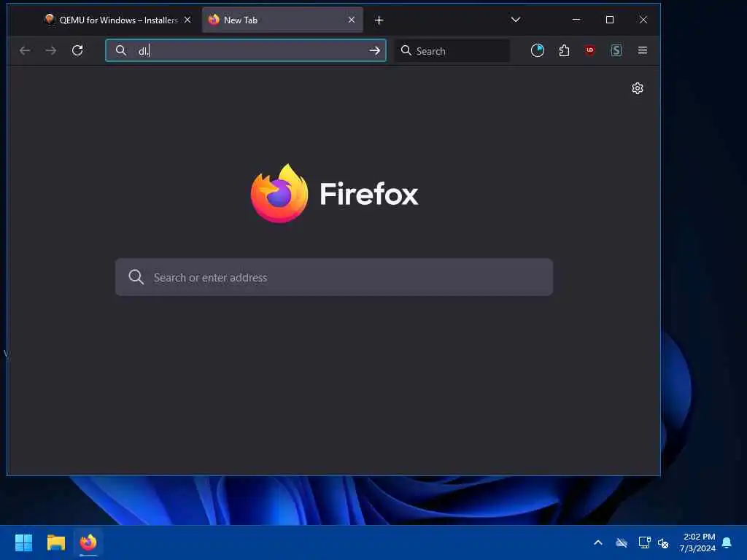
Task: Click the cloud sync tray icon
Action: point(622,542)
